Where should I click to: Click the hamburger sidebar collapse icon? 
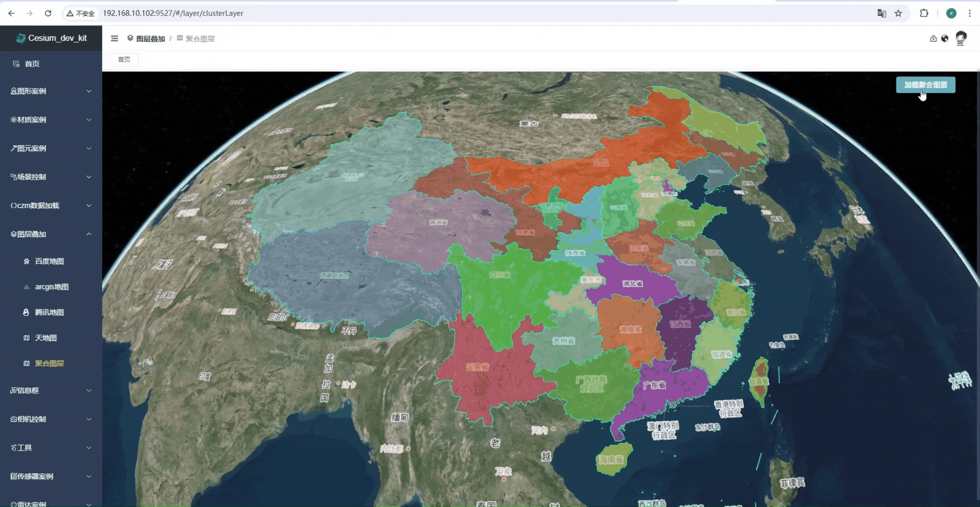(x=115, y=38)
